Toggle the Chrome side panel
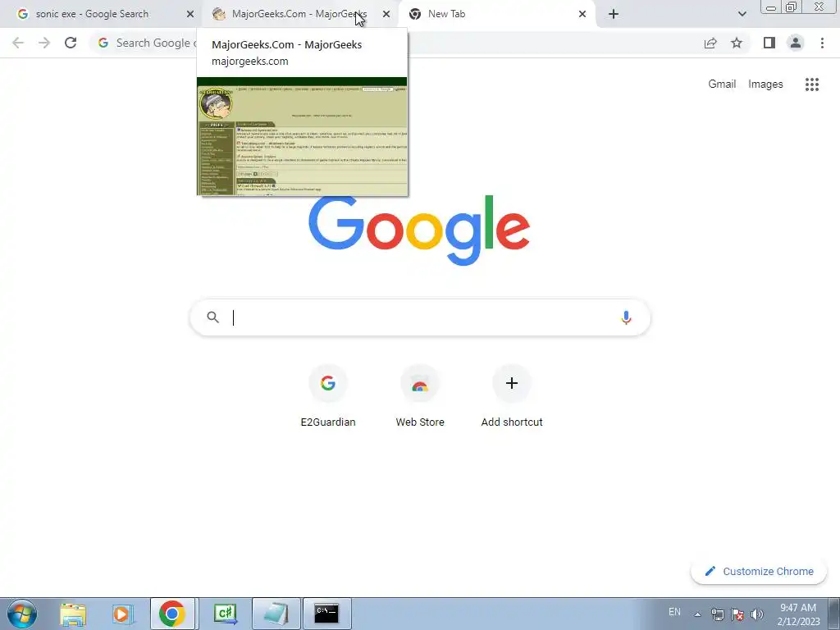Screen dimensions: 840x630 pos(769,43)
